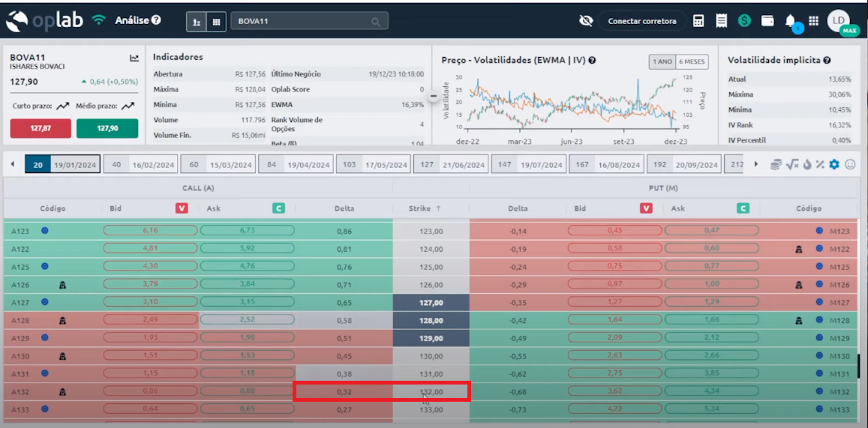Viewport: 868px width, 428px height.
Task: Open the apps grid menu icon
Action: pyautogui.click(x=814, y=21)
